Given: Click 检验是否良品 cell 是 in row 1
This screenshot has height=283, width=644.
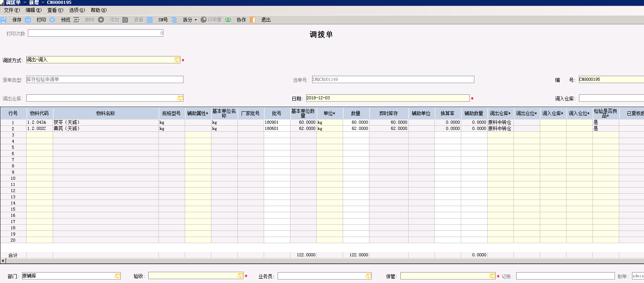Looking at the screenshot, I should pos(606,123).
